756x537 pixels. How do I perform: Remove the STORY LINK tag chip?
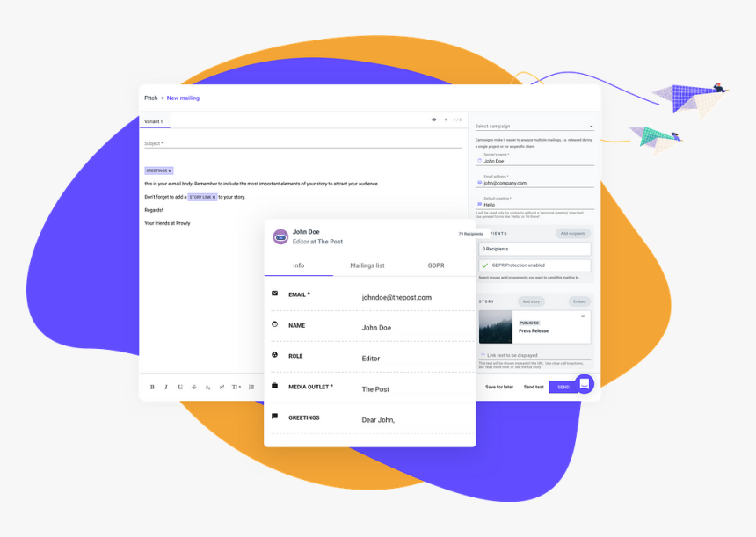click(214, 197)
